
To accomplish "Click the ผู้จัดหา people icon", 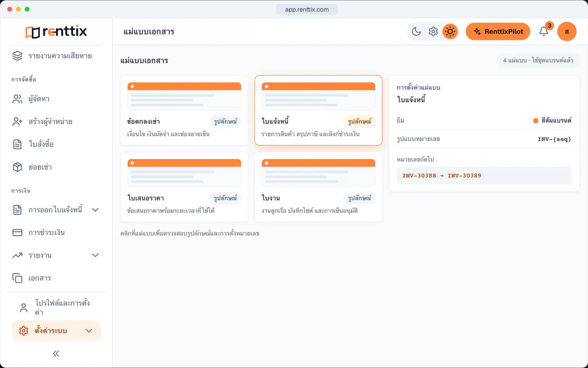I will pos(17,99).
